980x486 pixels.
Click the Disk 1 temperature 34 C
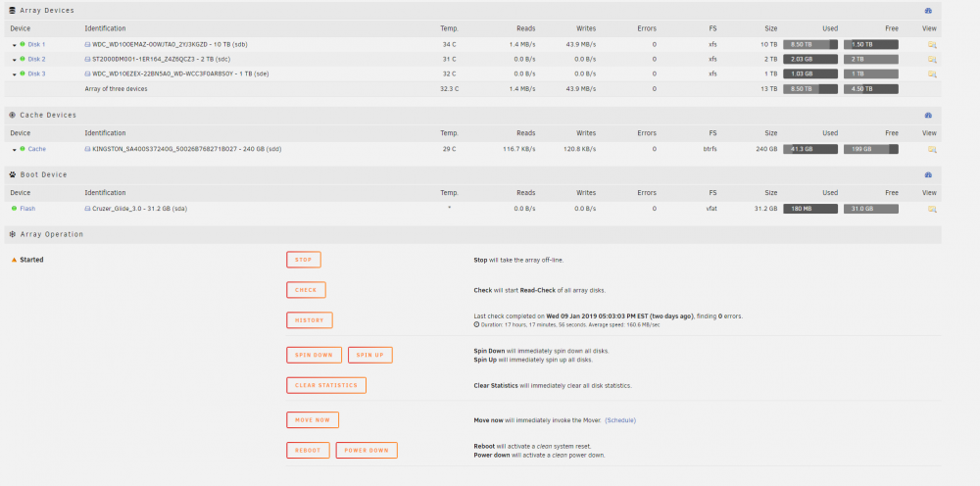450,45
